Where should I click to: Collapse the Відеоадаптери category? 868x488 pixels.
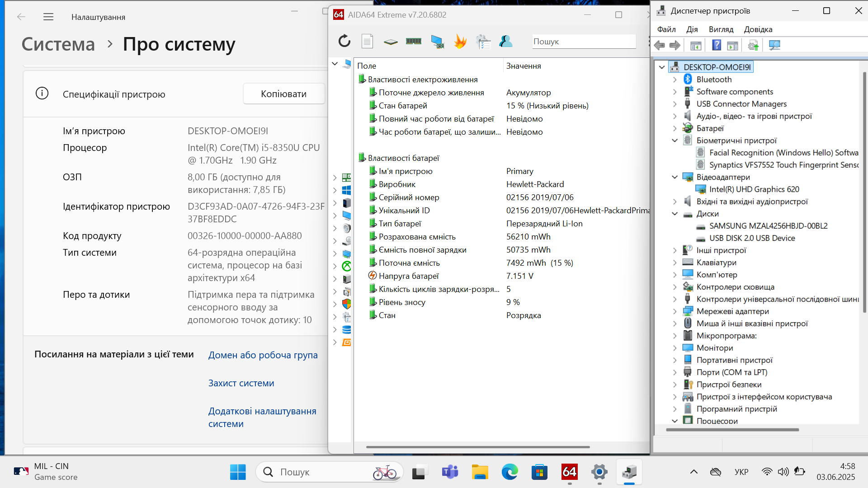pyautogui.click(x=675, y=177)
